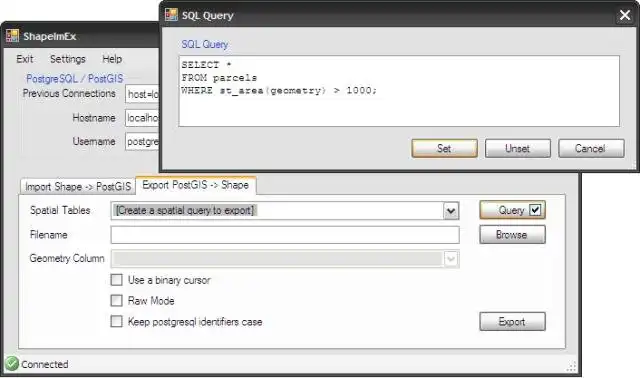640x378 pixels.
Task: Click the Username input field
Action: [142, 142]
